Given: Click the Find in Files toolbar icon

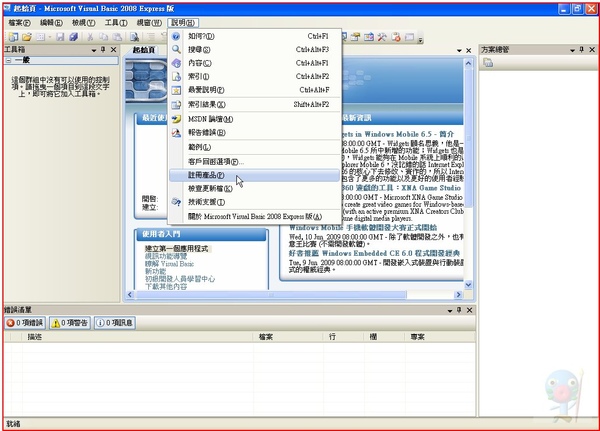Looking at the screenshot, I should pos(134,37).
